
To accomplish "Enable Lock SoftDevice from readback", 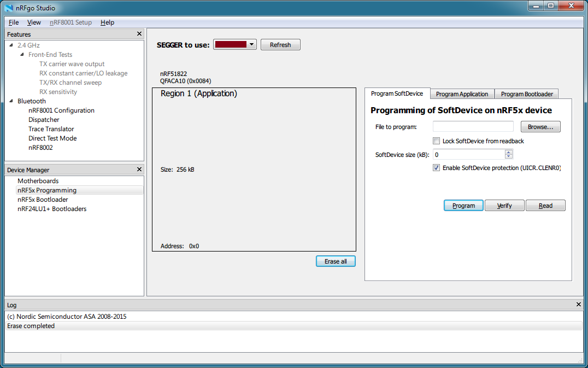I will (436, 141).
